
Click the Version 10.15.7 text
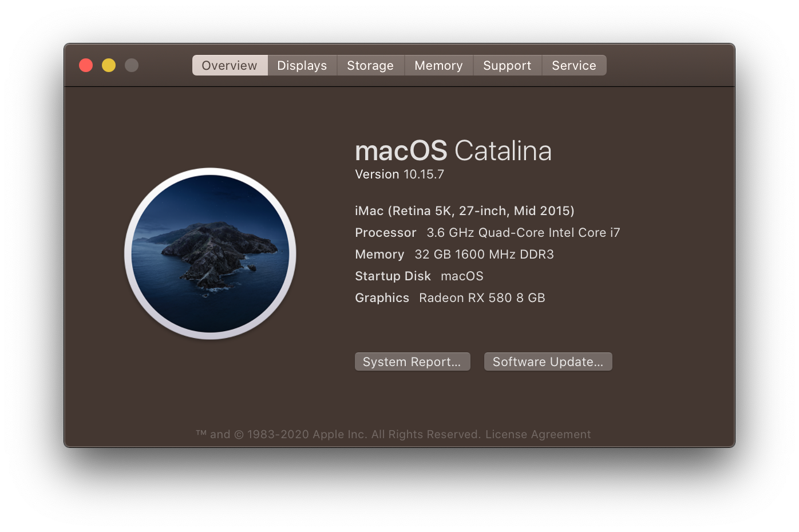[399, 174]
